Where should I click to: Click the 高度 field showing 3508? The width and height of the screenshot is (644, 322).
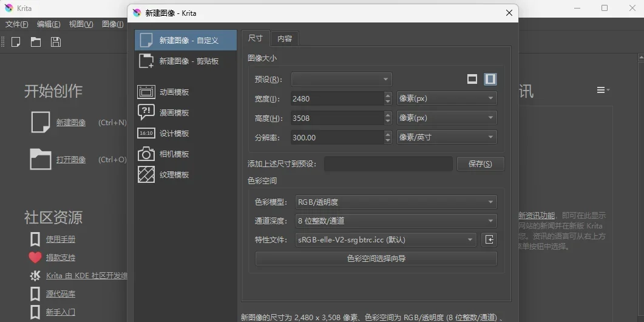(x=337, y=118)
